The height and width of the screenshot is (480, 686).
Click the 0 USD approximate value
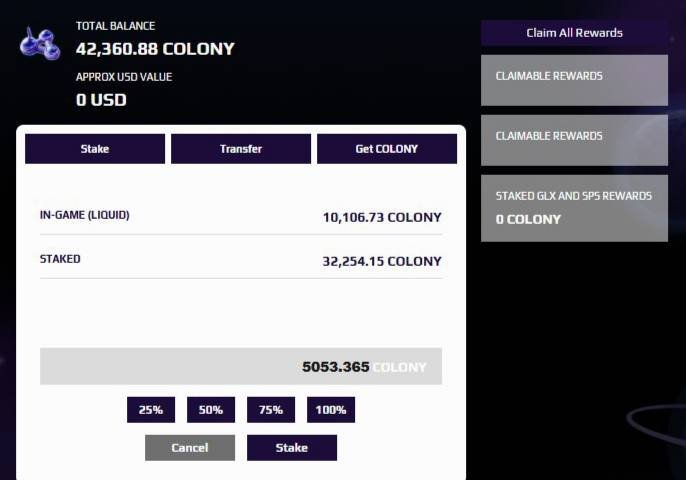tap(101, 100)
